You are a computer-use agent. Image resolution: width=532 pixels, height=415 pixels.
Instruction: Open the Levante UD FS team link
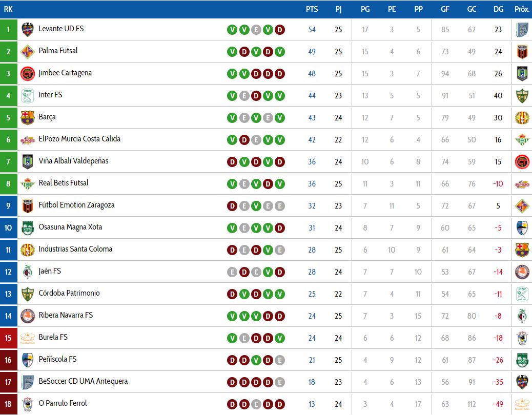[x=61, y=29]
